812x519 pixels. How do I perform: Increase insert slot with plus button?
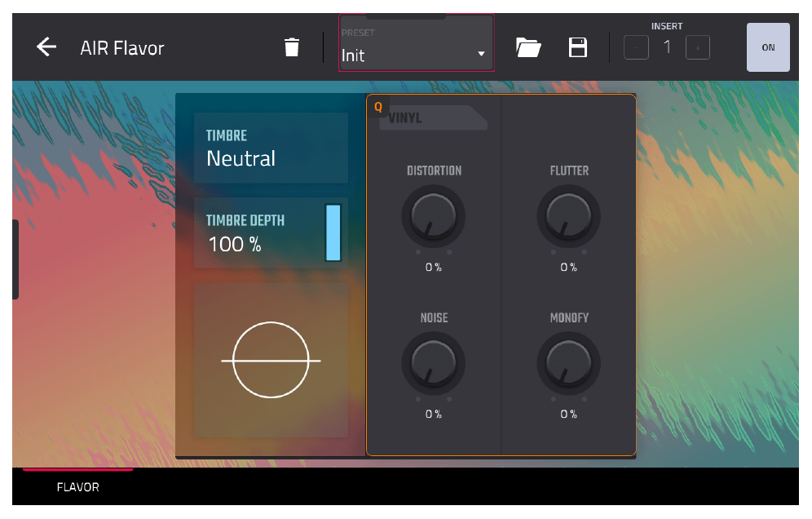pyautogui.click(x=698, y=47)
